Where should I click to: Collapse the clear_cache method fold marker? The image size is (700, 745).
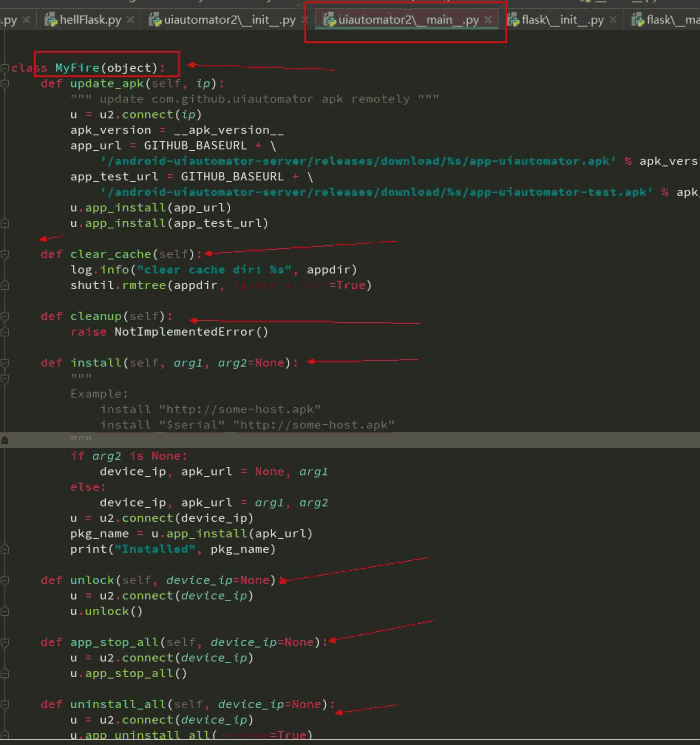coord(5,254)
